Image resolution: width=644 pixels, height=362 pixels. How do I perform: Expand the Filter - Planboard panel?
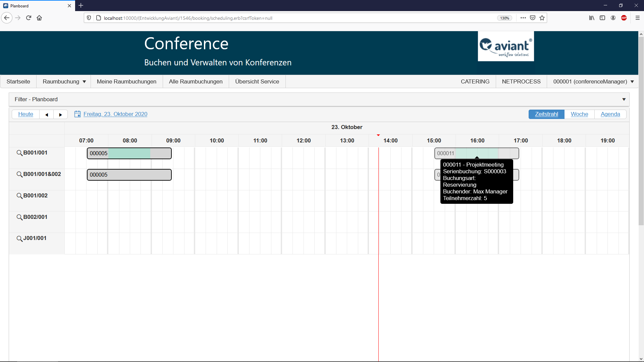[x=624, y=100]
